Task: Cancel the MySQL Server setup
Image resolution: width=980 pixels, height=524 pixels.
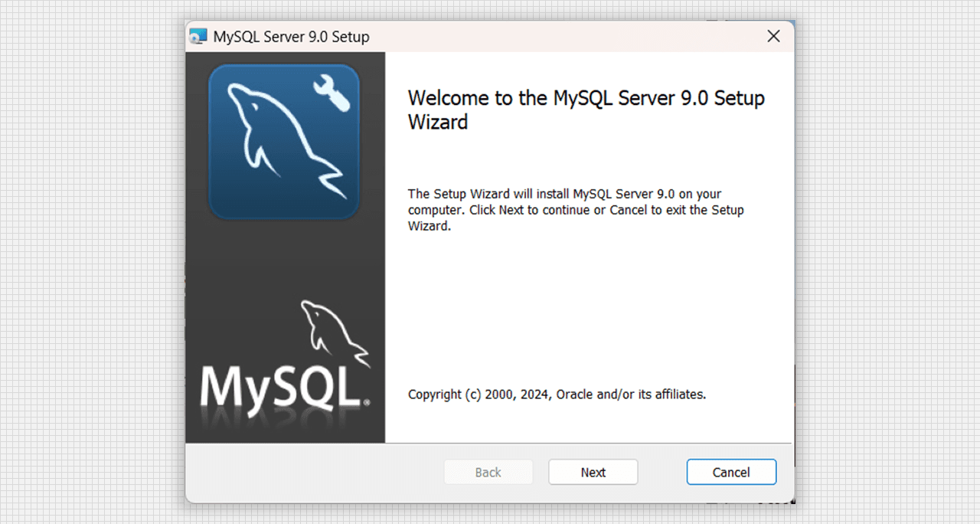Action: 731,472
